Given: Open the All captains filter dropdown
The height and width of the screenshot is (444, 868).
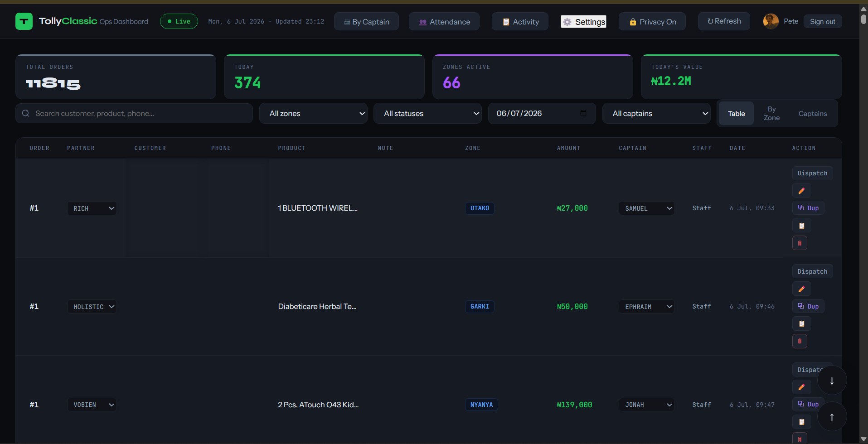Looking at the screenshot, I should (x=656, y=113).
